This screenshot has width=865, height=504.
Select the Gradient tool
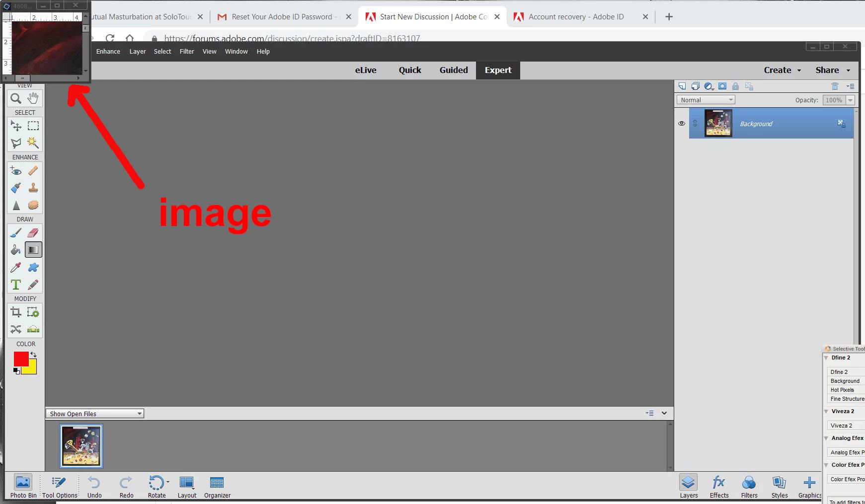coord(33,250)
